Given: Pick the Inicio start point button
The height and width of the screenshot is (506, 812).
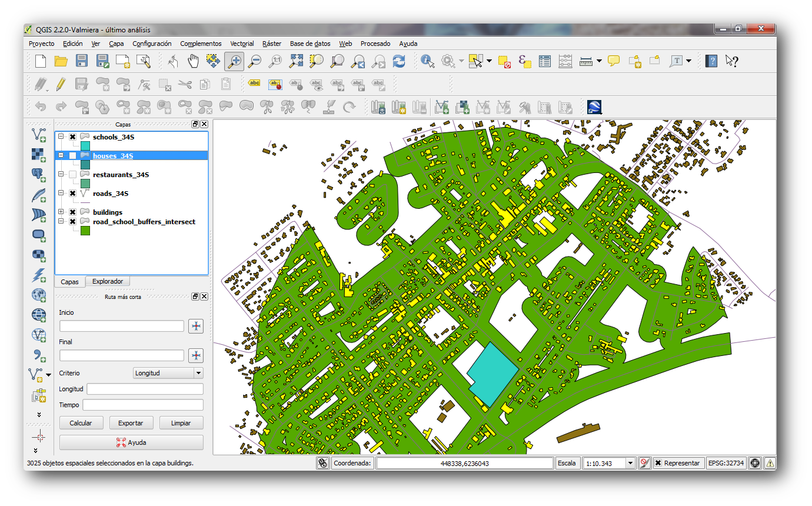Looking at the screenshot, I should click(x=196, y=326).
